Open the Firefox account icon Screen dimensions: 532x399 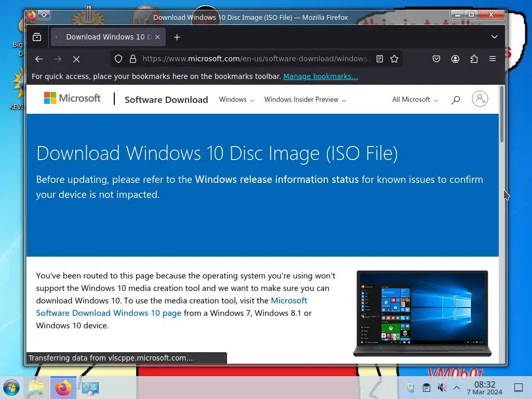[x=455, y=59]
